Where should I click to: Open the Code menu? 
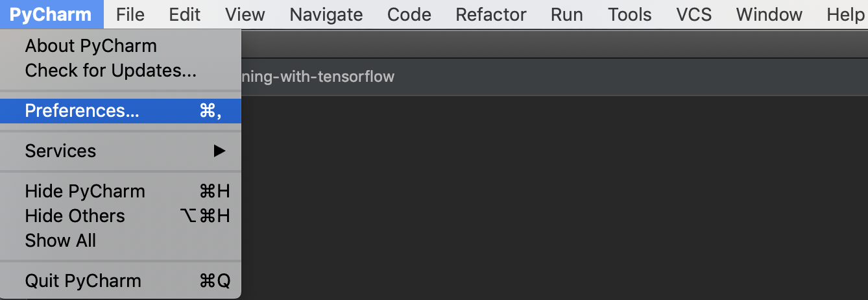pyautogui.click(x=409, y=14)
